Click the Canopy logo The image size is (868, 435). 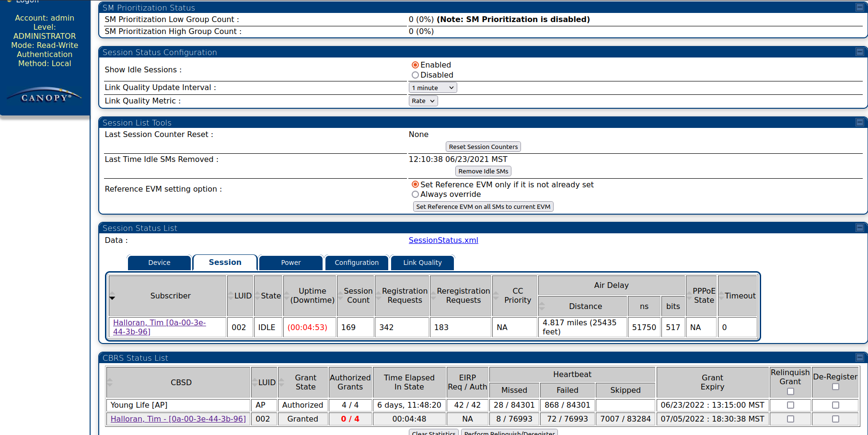point(45,96)
